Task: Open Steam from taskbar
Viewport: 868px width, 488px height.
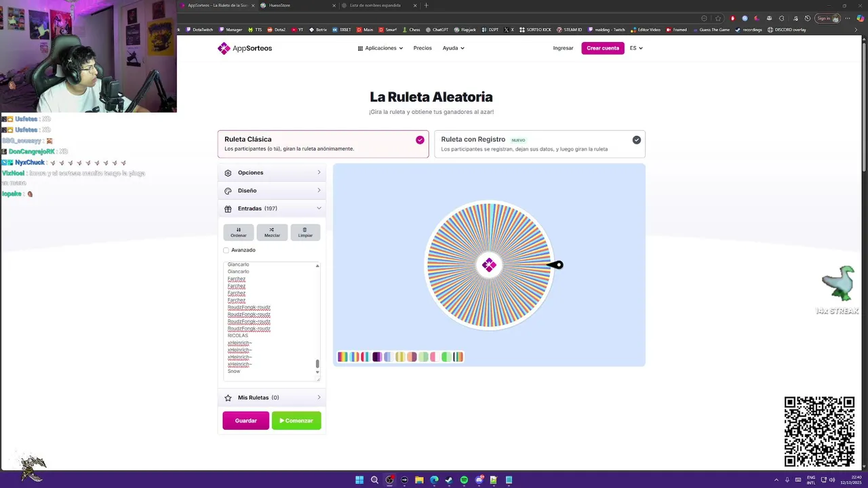Action: (449, 480)
